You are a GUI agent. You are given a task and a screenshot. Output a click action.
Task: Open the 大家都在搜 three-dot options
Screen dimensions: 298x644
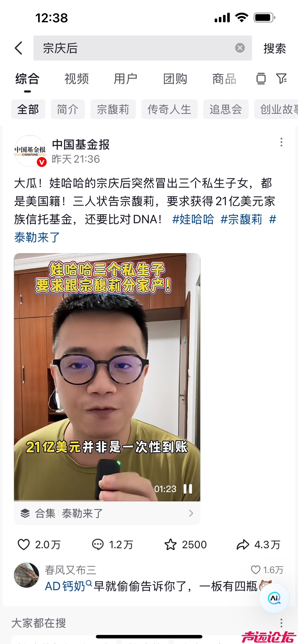[281, 623]
